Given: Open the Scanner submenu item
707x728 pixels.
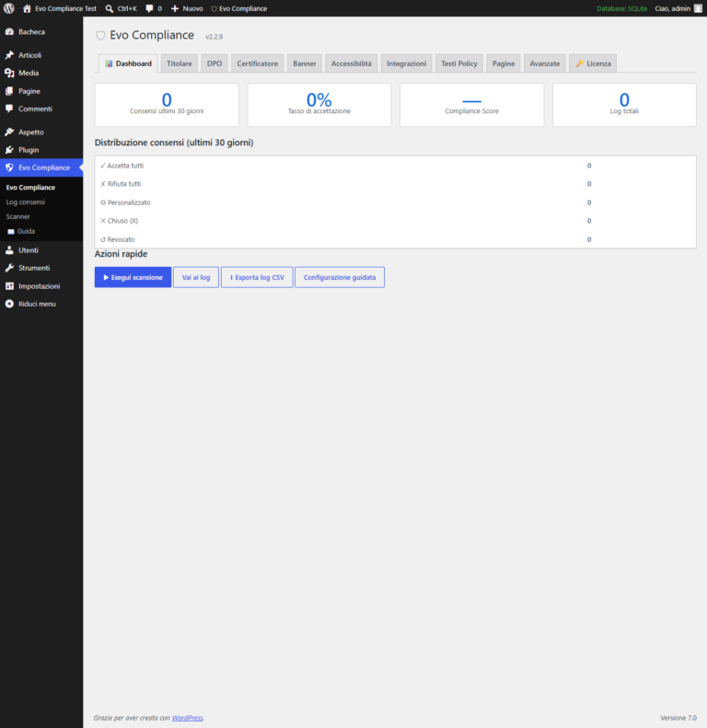Looking at the screenshot, I should point(18,216).
